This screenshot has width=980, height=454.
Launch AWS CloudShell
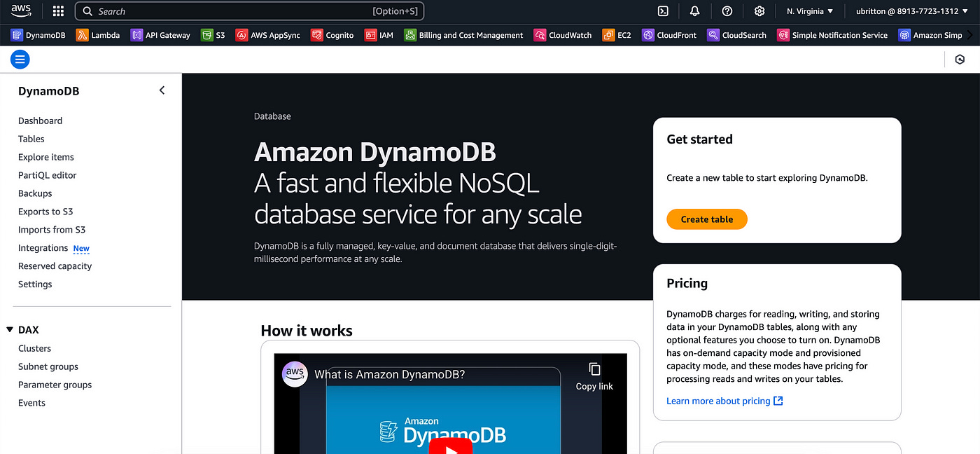(x=662, y=11)
